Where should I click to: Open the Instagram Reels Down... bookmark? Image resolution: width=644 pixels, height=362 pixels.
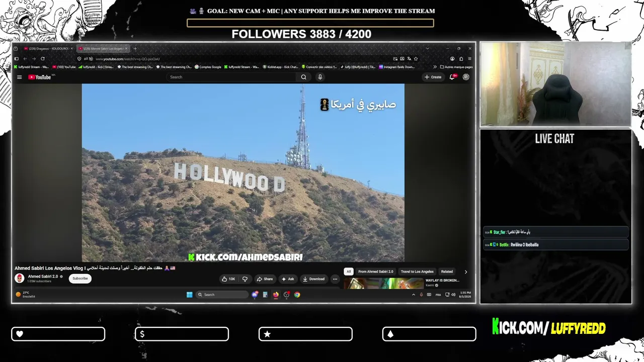[396, 67]
